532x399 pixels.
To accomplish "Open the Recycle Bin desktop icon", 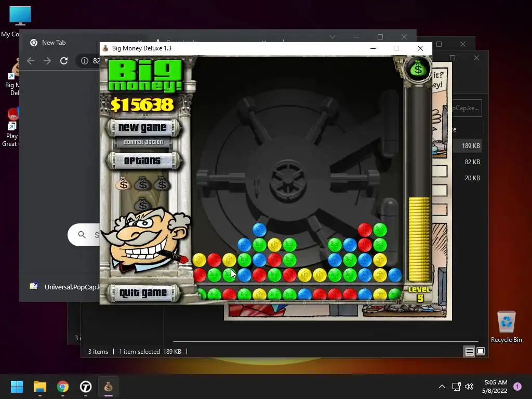I will [x=506, y=326].
